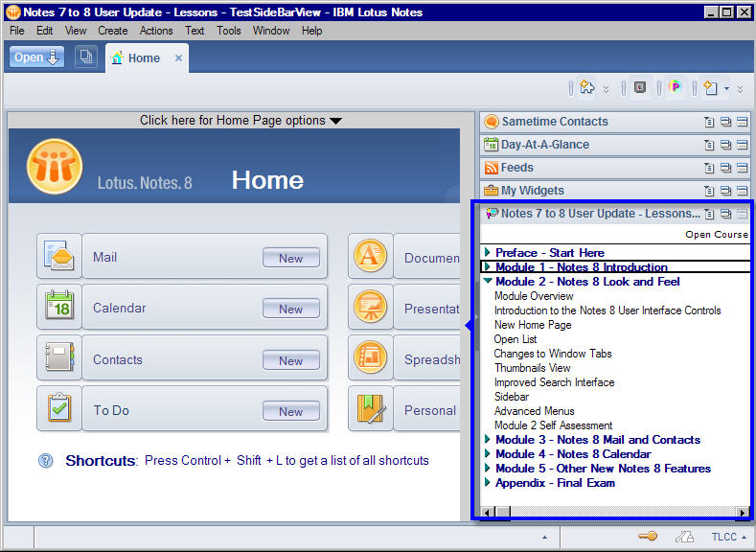
Task: Switch to the Home tab
Action: click(144, 58)
